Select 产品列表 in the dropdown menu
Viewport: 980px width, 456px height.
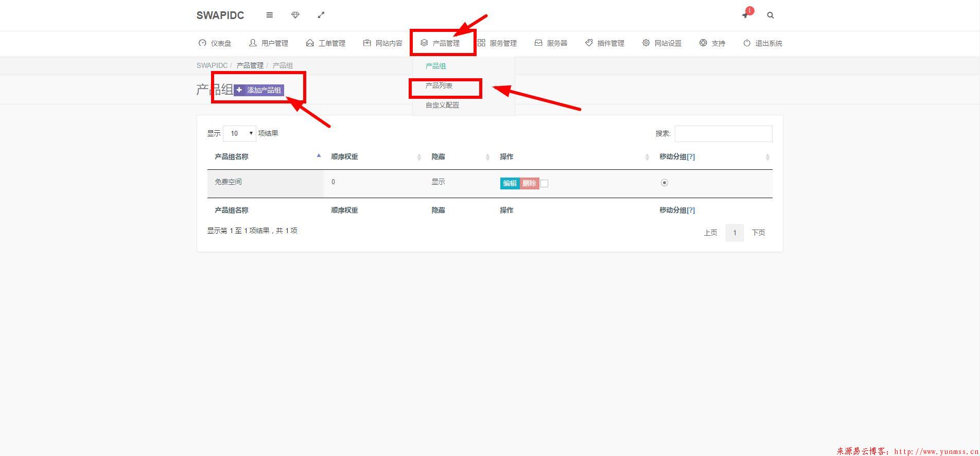point(439,85)
